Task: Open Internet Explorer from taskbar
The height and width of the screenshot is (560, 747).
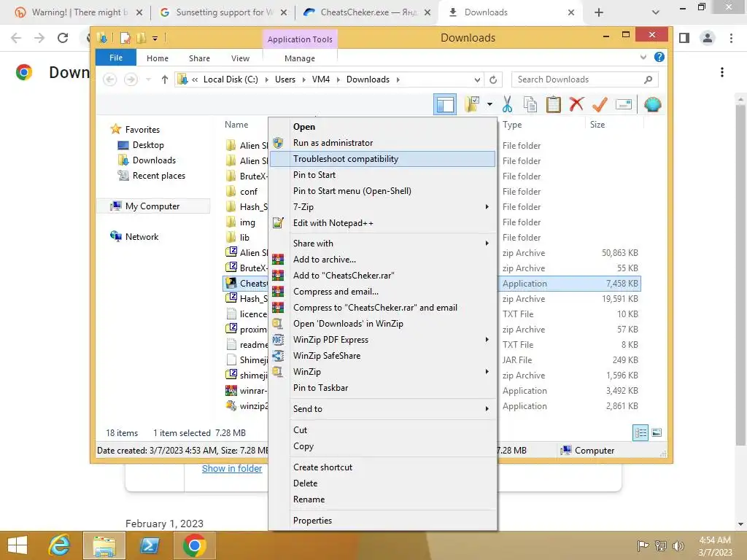Action: pyautogui.click(x=59, y=545)
